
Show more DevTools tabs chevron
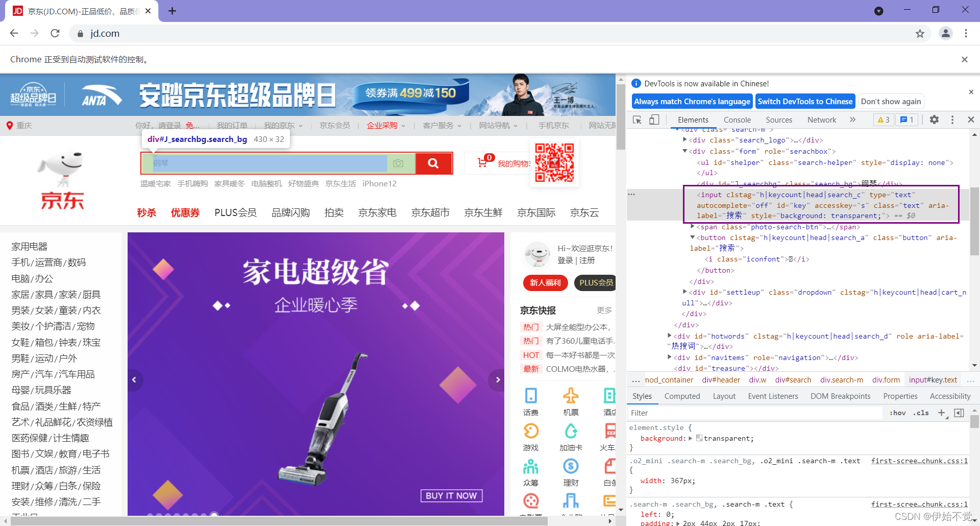click(x=852, y=119)
